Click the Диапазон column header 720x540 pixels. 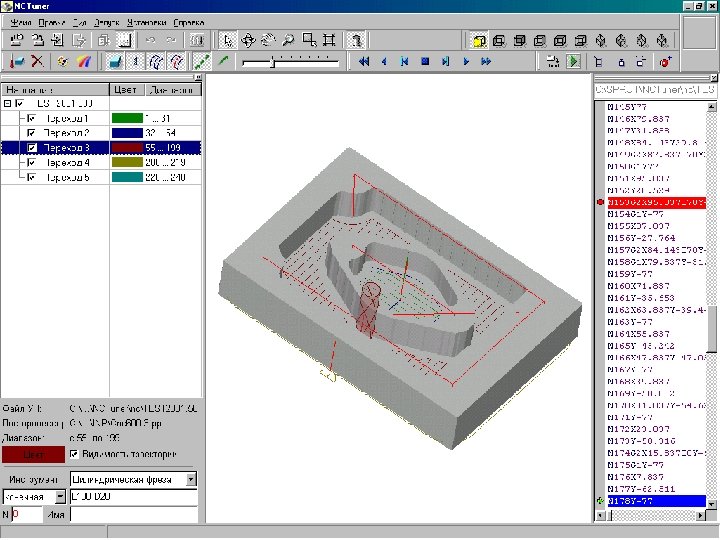coord(173,90)
